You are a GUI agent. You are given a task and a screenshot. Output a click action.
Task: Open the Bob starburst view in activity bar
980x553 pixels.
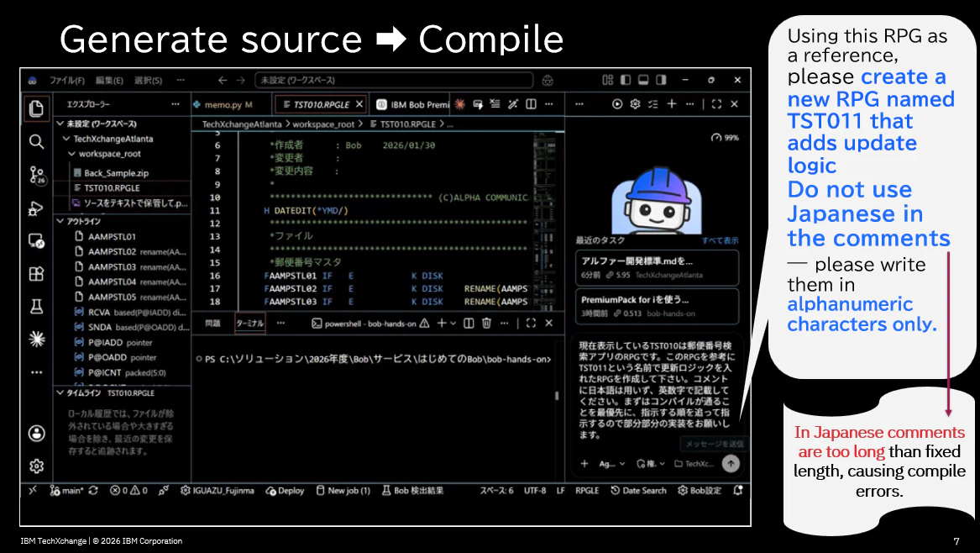pos(36,339)
